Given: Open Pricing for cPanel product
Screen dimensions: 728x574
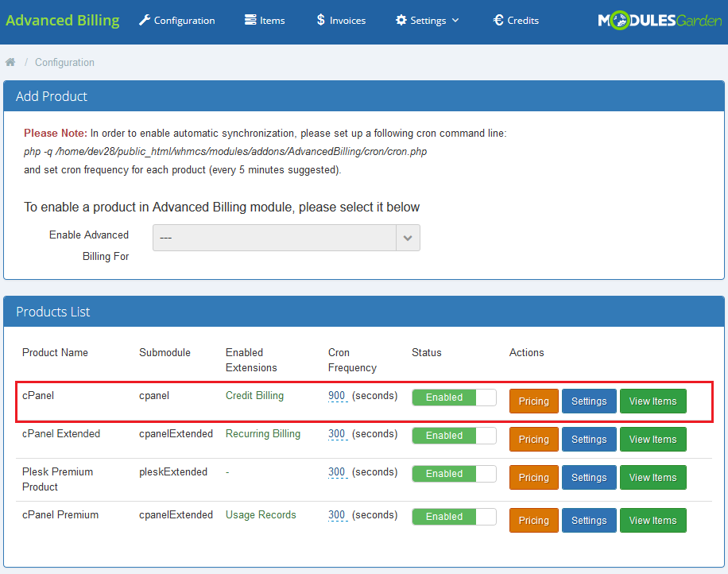Looking at the screenshot, I should [x=534, y=401].
